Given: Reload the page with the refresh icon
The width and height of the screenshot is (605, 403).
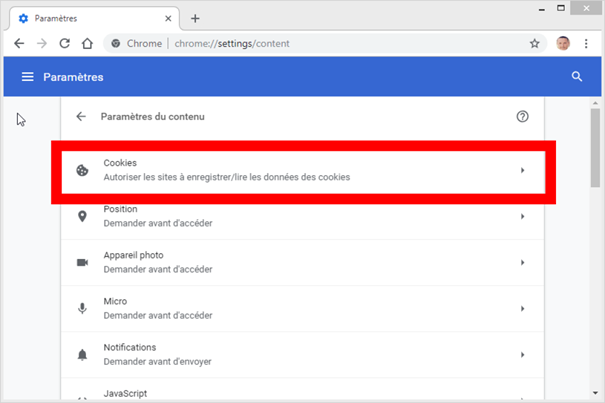Looking at the screenshot, I should click(64, 44).
